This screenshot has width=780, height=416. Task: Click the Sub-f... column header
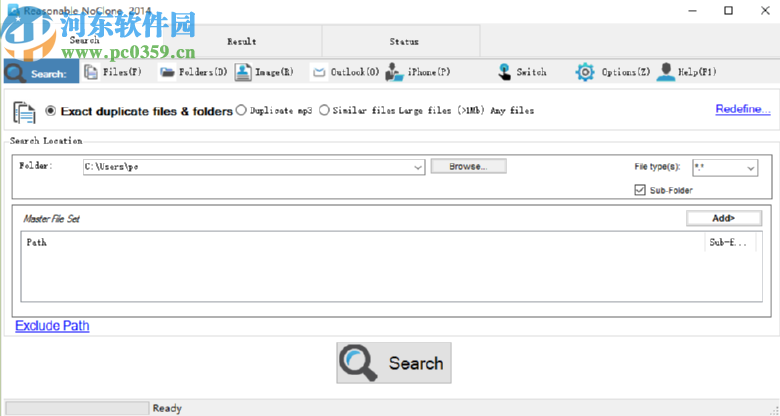click(730, 242)
